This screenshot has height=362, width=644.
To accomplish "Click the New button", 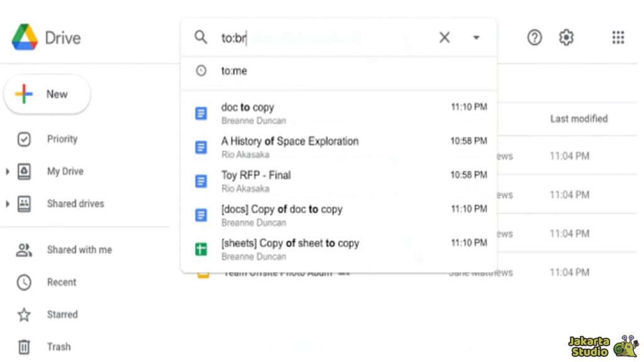I will click(47, 94).
